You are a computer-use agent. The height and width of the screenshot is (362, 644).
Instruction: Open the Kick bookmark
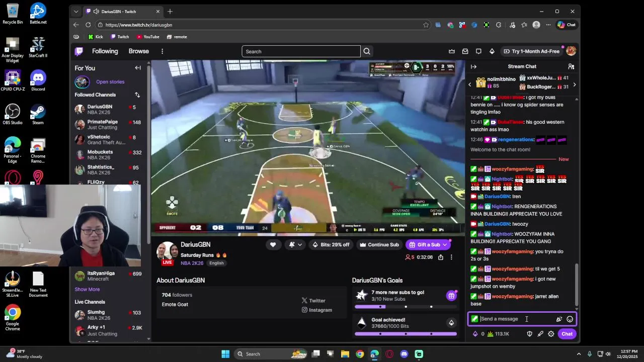(x=96, y=37)
